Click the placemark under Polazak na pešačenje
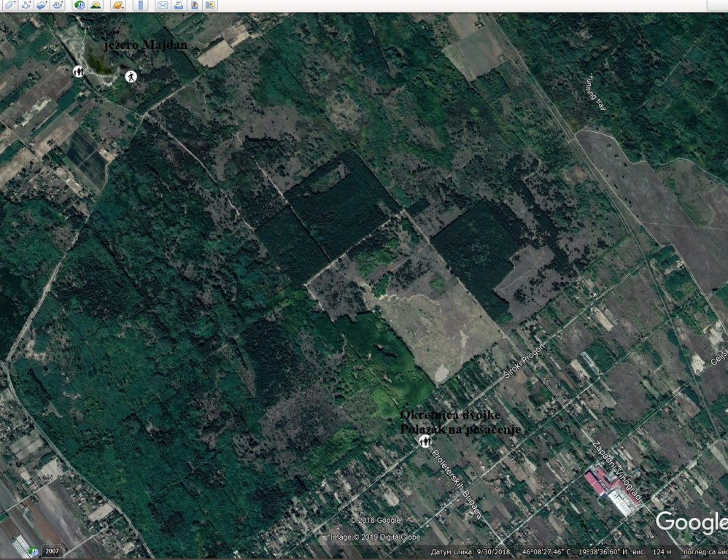728x560 pixels. [425, 441]
